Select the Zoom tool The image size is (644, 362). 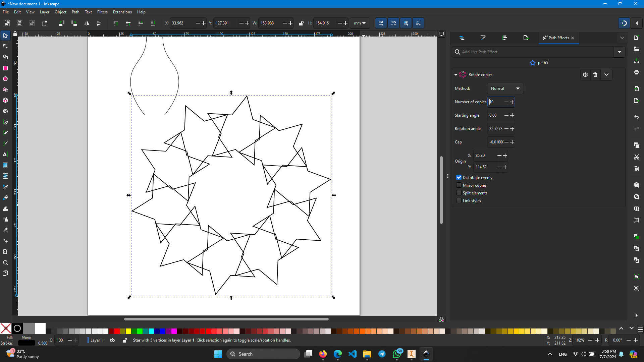click(x=5, y=262)
